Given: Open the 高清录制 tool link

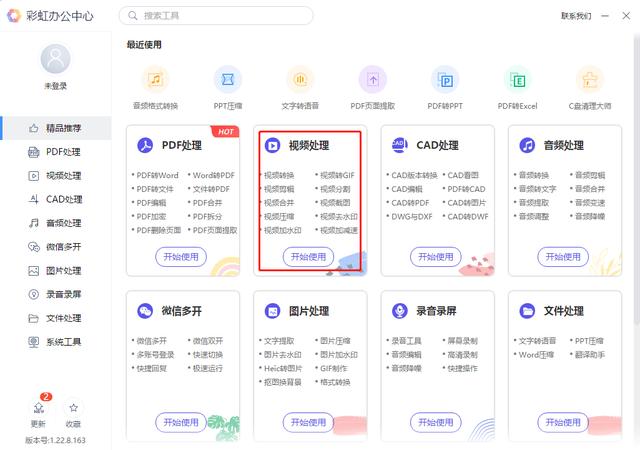Looking at the screenshot, I should [462, 354].
